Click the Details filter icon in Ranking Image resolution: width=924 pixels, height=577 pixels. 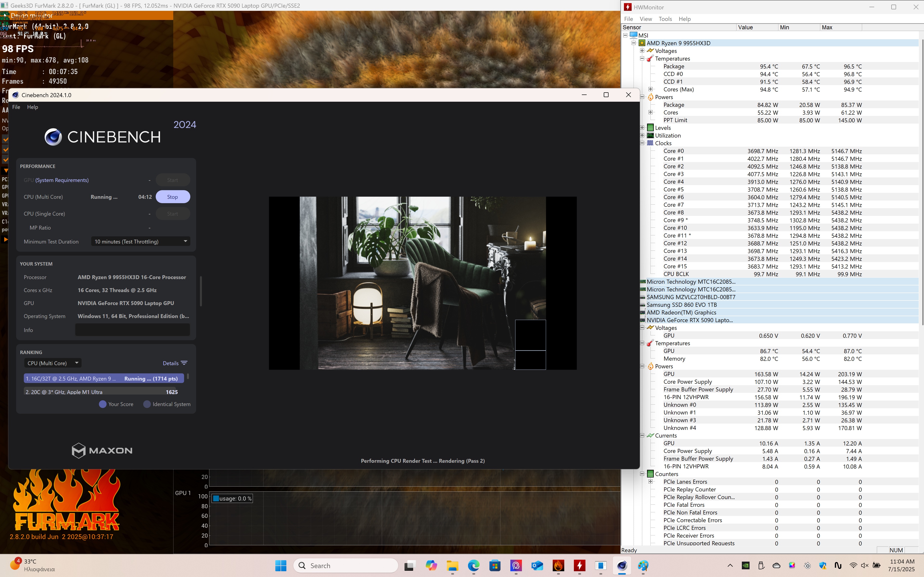pos(184,363)
